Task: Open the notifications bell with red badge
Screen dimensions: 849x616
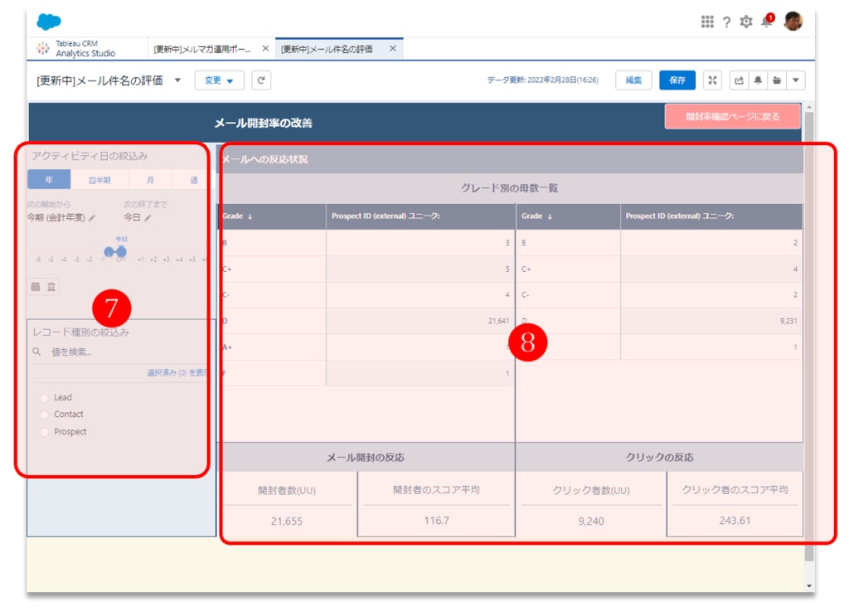Action: 766,22
